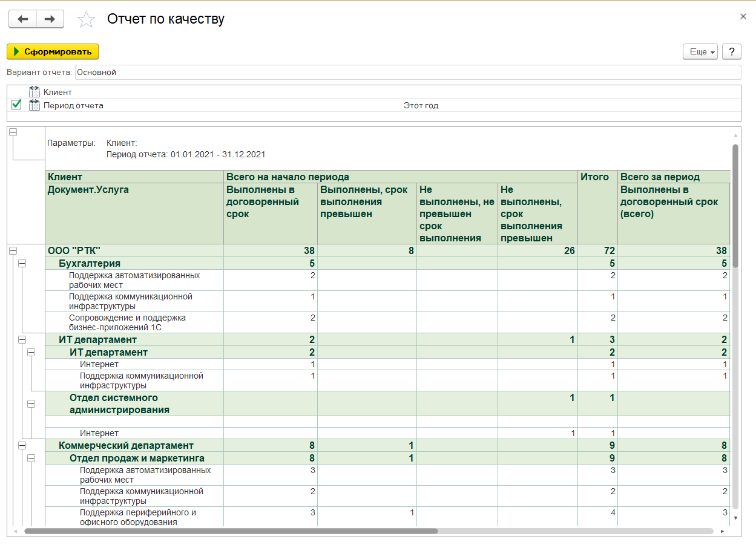
Task: Click Не выполнены, срок выполнения превышен header
Action: point(537,214)
